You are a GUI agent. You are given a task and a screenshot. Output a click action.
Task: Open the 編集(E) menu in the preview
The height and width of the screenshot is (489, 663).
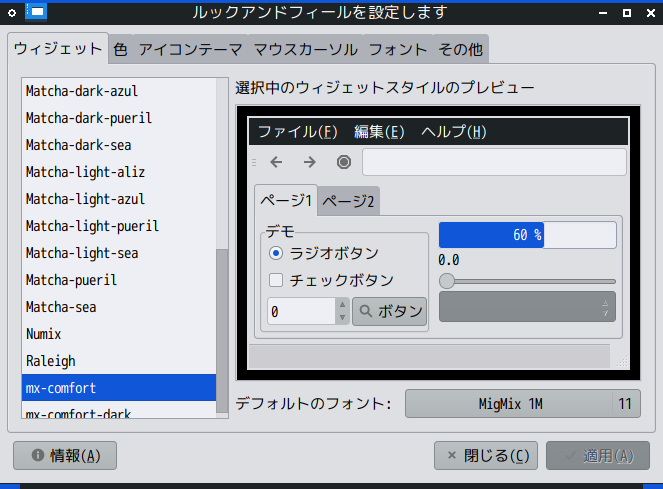coord(379,132)
